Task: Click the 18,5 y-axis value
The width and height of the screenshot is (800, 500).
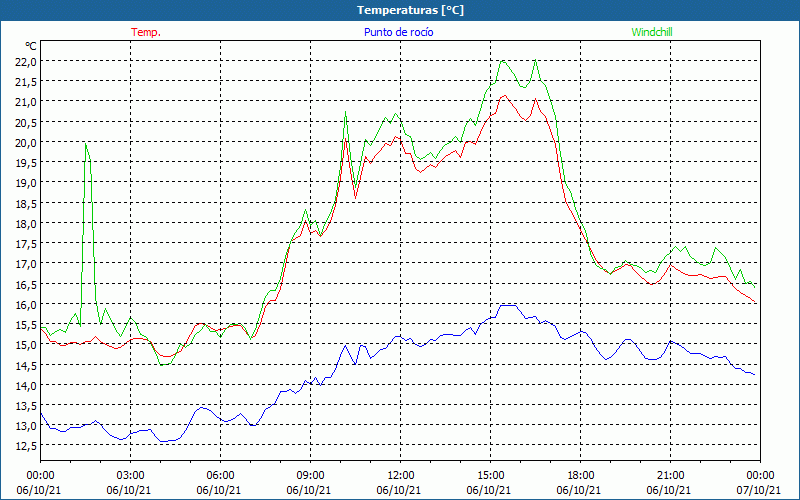Action: (26, 203)
